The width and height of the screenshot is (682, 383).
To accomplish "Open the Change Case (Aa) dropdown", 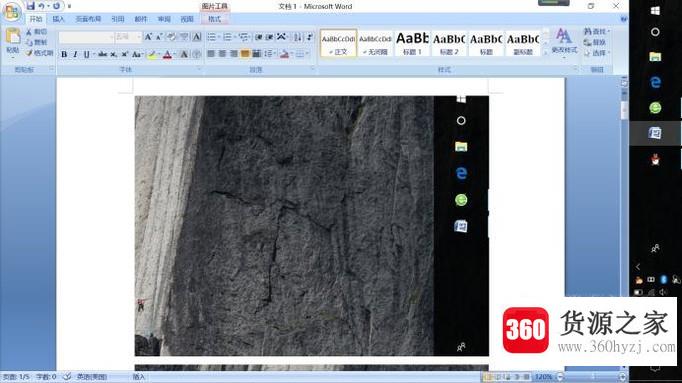I will (x=137, y=54).
